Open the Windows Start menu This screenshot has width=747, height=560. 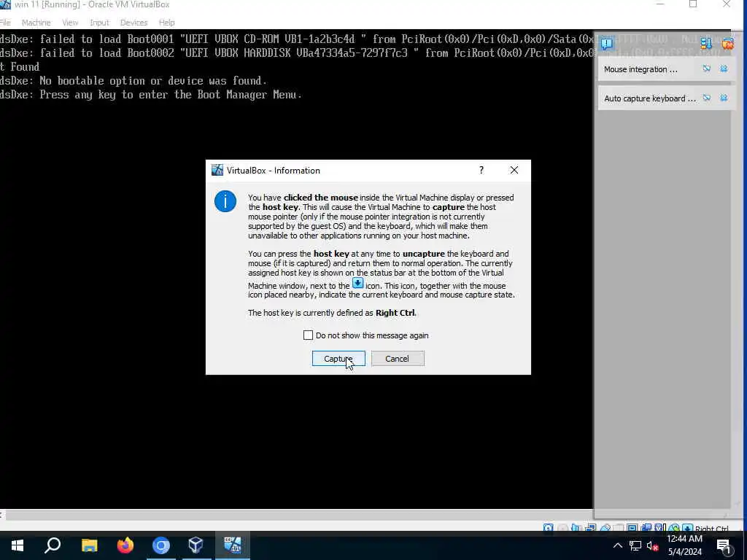click(18, 545)
